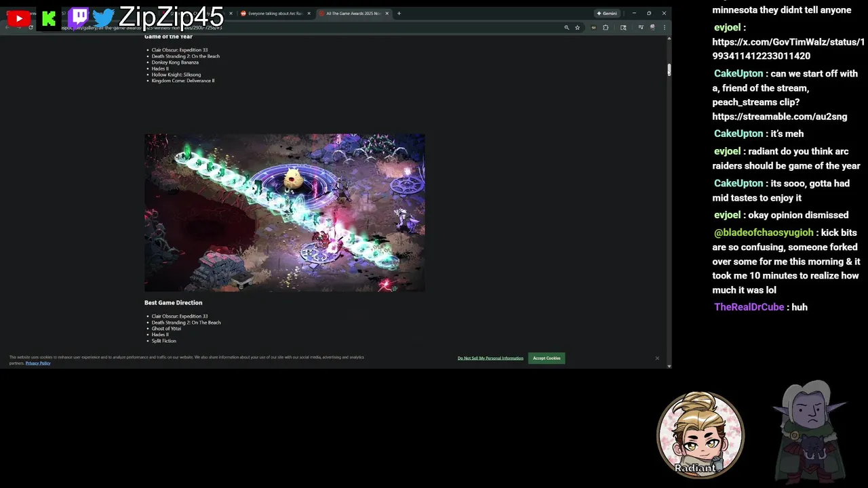Image resolution: width=868 pixels, height=488 pixels.
Task: Select Death Stranding 2: On the Beach under Game of the Year
Action: [186, 56]
